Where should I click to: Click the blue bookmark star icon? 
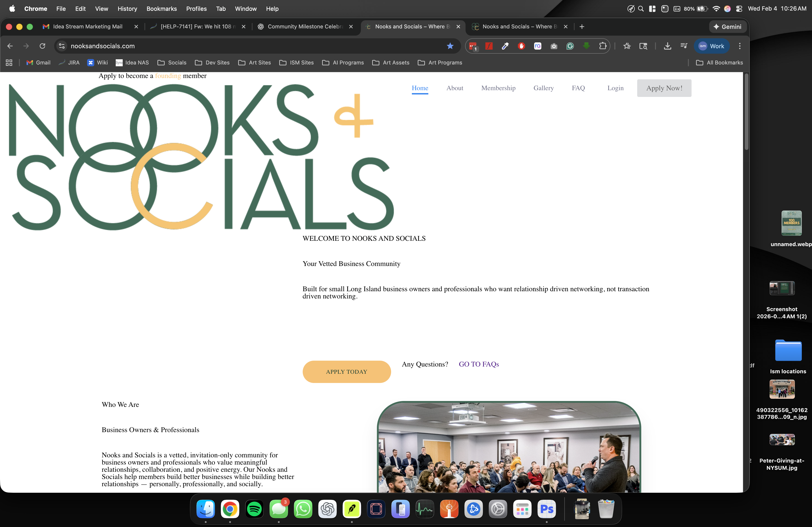click(x=450, y=46)
